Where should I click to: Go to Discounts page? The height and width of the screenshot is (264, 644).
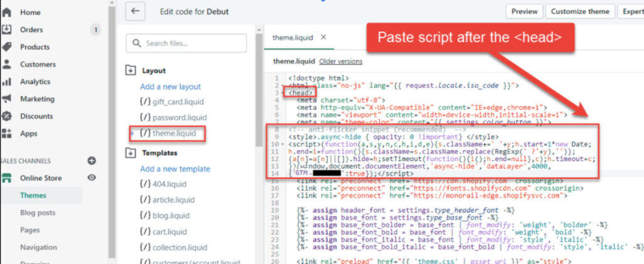[36, 116]
